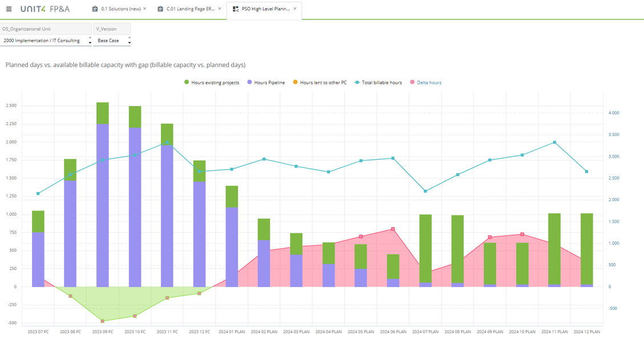644x347 pixels.
Task: Close the PSO High Level Plann tab
Action: (x=295, y=9)
